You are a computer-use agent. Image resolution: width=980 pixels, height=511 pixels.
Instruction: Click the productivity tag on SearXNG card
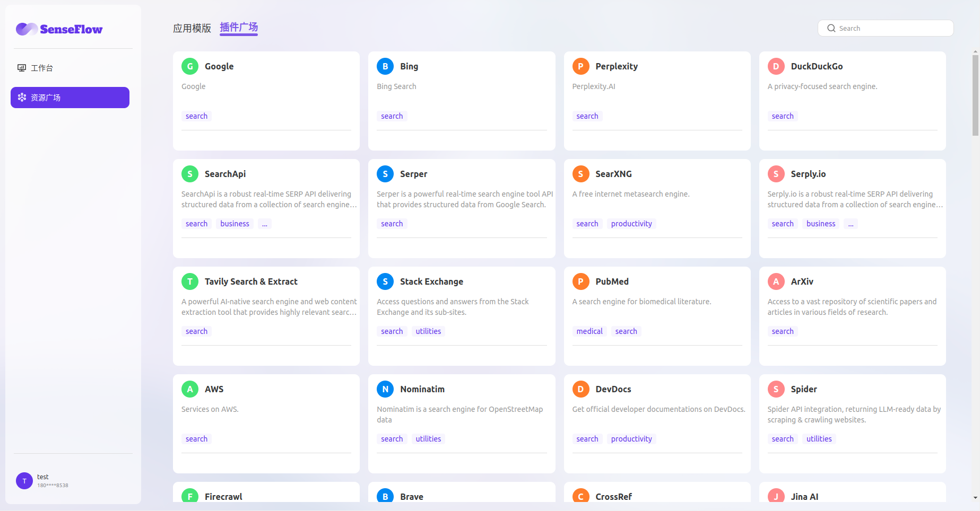631,224
